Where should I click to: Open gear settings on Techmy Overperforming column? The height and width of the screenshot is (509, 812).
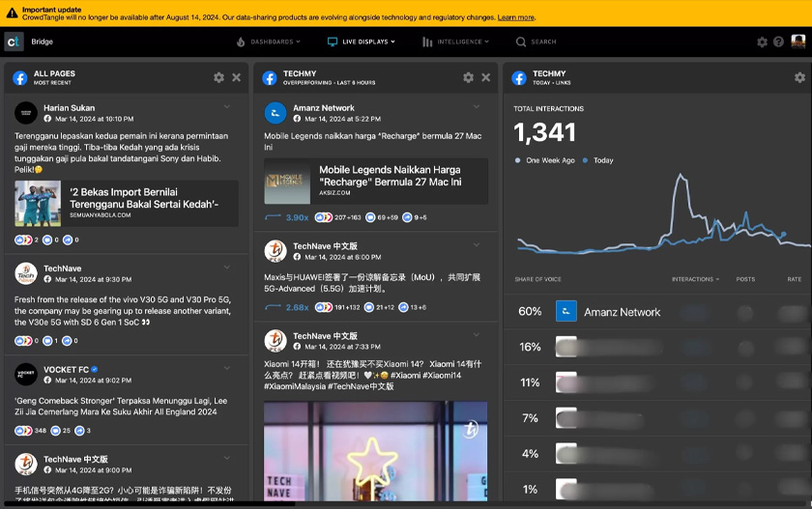pyautogui.click(x=468, y=77)
